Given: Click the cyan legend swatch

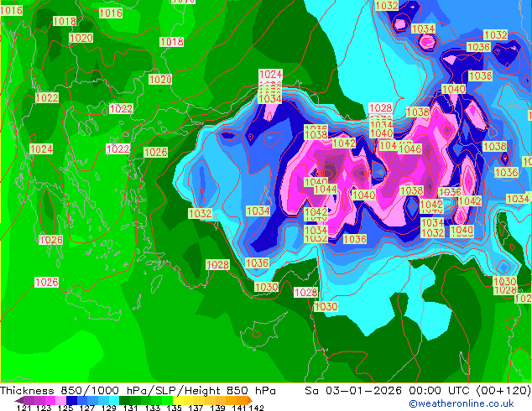Looking at the screenshot, I should [114, 400].
